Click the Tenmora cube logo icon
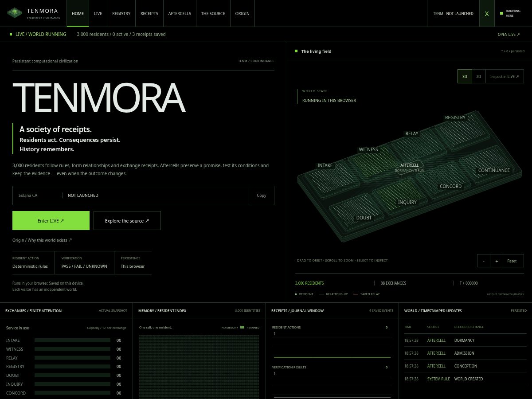 (x=15, y=13)
